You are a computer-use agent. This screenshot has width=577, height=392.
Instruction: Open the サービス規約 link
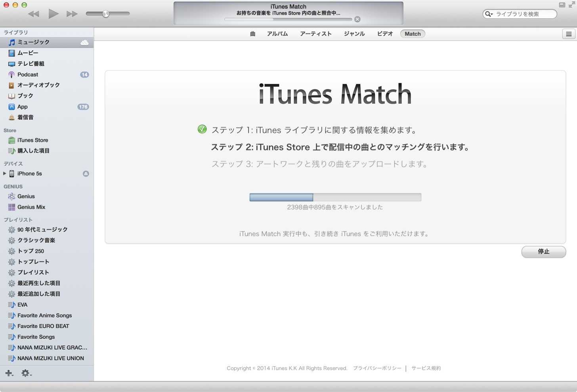426,368
